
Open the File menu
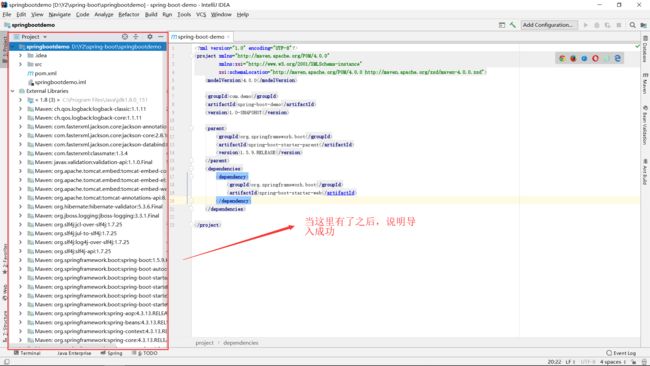(7, 14)
